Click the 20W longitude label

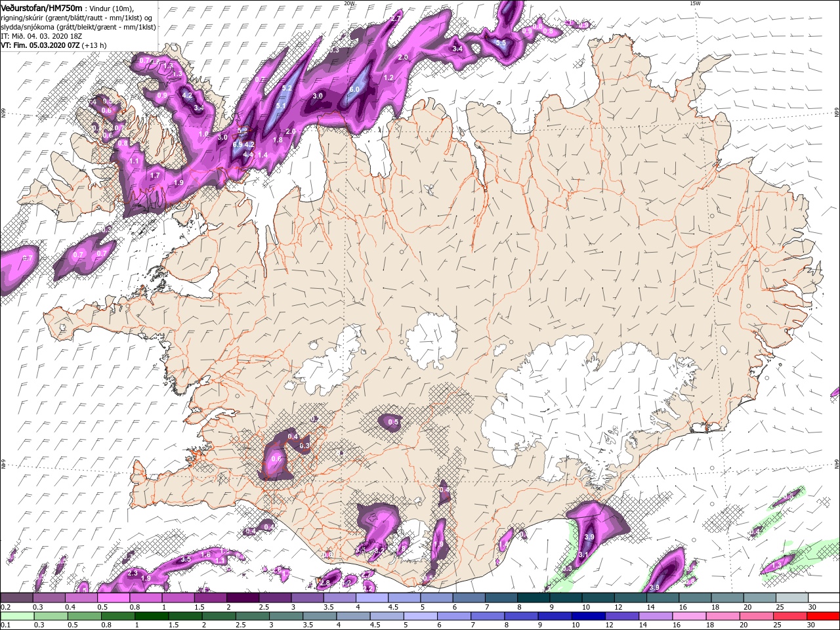point(349,3)
